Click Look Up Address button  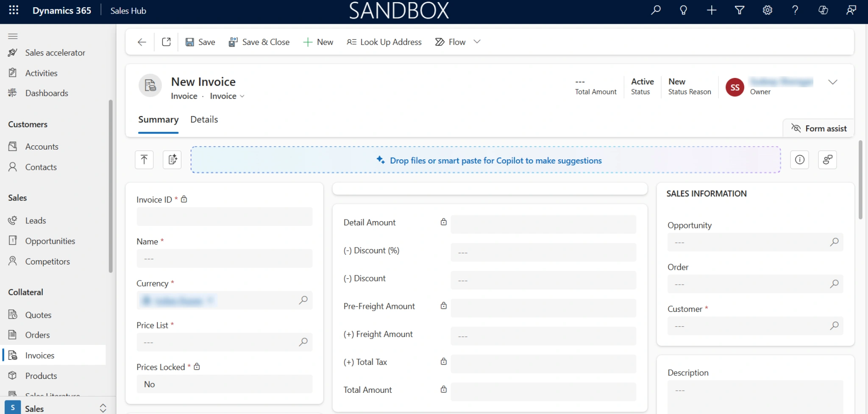(x=384, y=42)
